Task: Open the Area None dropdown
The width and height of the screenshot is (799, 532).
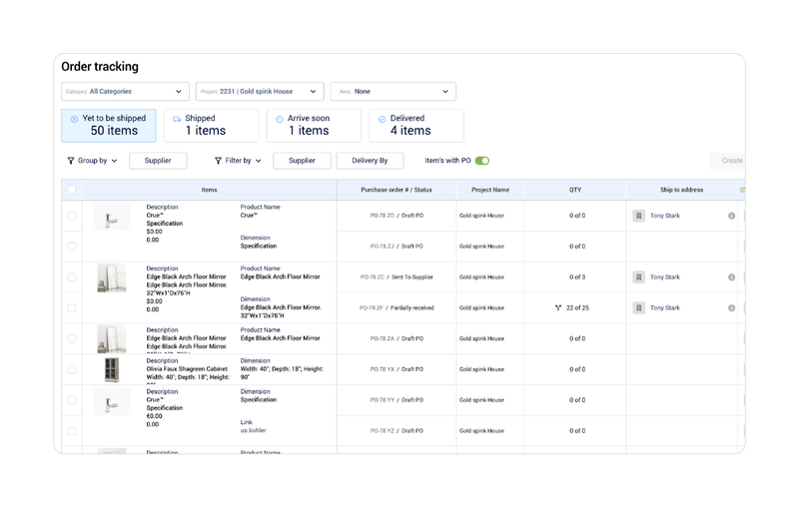Action: coord(393,91)
